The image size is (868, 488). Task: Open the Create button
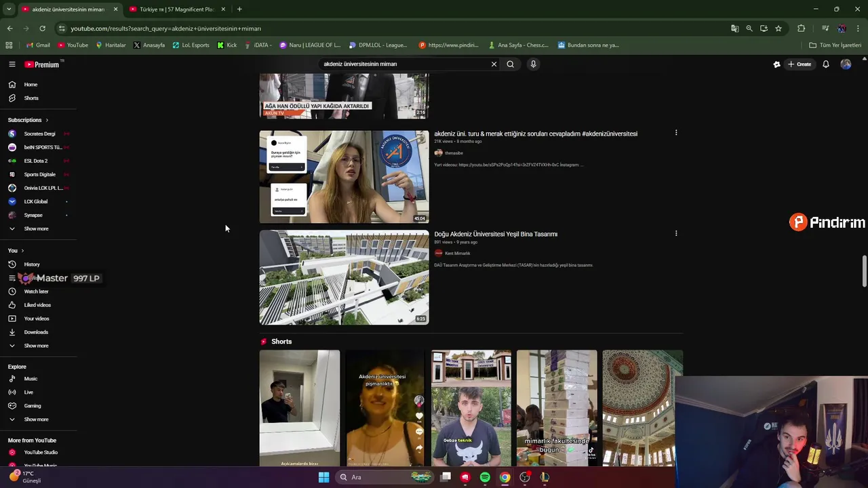[800, 64]
